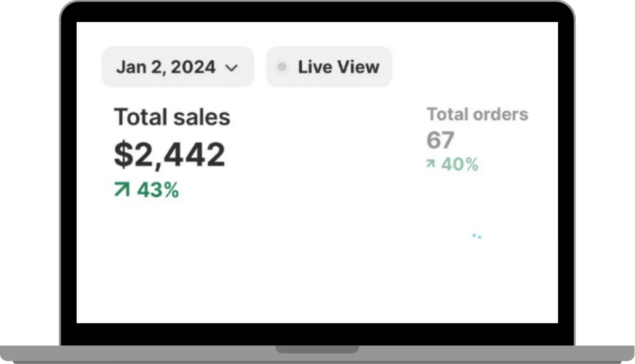Click the Jan 2, 2024 date text
This screenshot has height=364, width=635.
166,67
